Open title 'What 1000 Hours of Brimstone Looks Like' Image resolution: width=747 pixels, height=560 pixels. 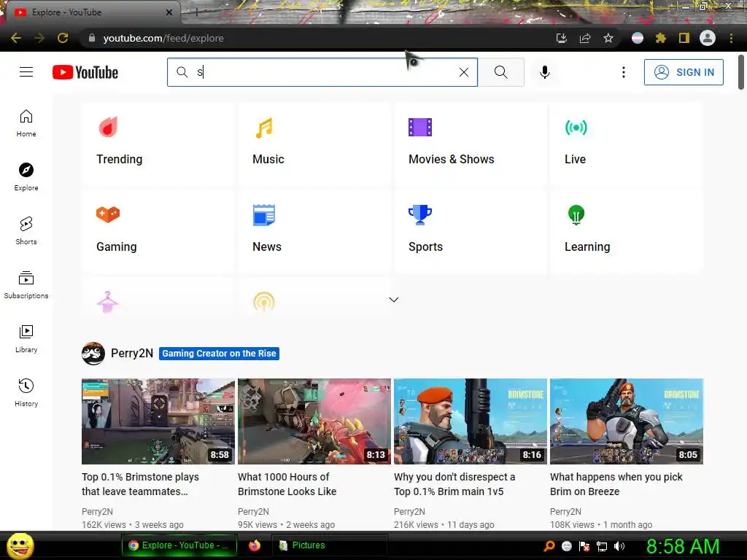[287, 484]
